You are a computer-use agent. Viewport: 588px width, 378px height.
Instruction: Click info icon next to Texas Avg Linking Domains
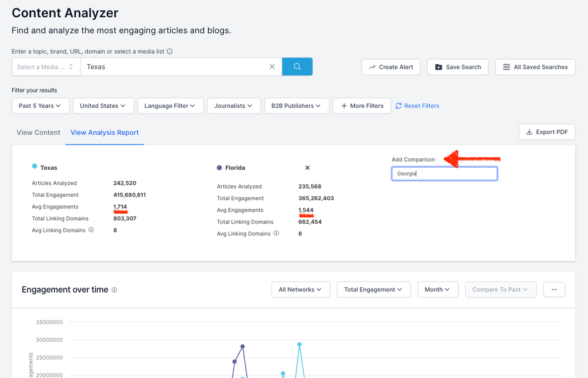(x=91, y=230)
